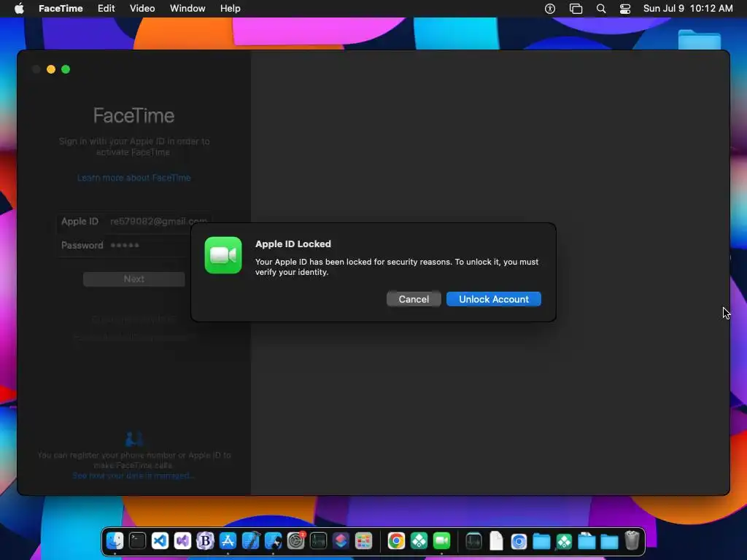The image size is (747, 560).
Task: Launch Xcode hammer icon in Dock
Action: (x=251, y=541)
